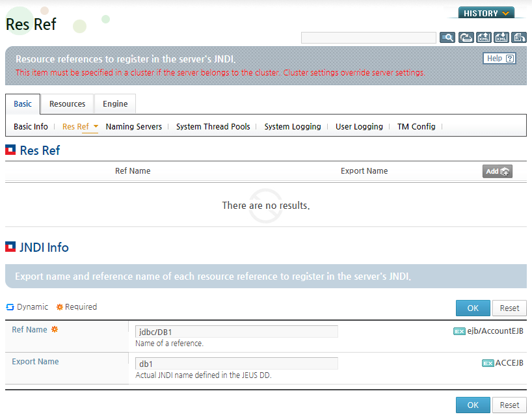Click the refresh print icon in toolbar
Screen dimensions: 532x419
pyautogui.click(x=466, y=37)
